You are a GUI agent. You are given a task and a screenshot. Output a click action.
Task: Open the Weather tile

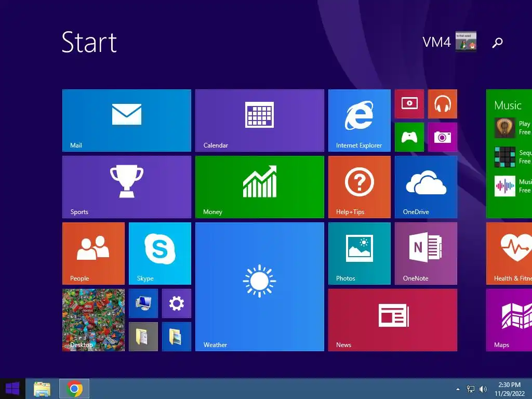[x=260, y=287]
